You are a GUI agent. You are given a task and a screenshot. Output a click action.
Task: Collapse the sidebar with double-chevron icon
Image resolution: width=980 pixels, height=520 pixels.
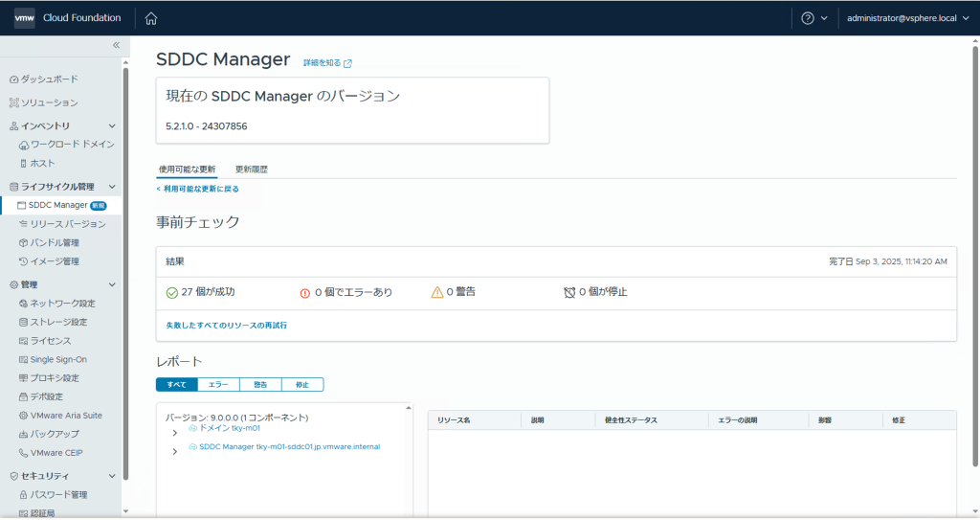click(116, 45)
